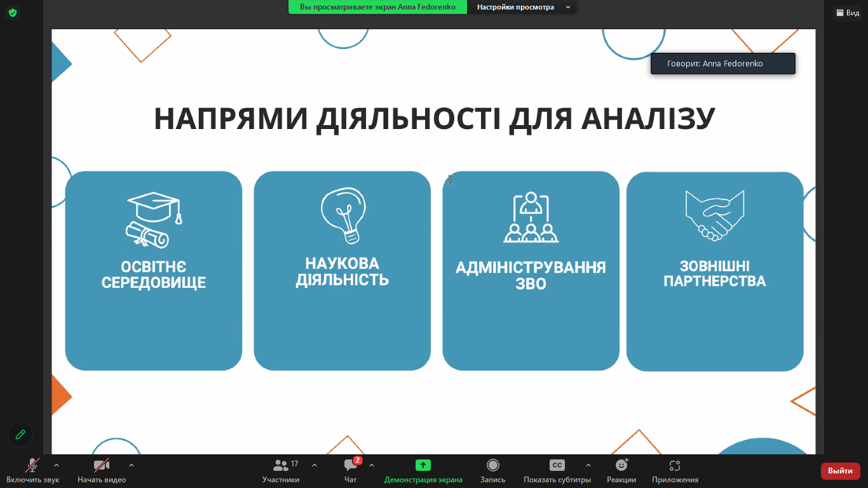Start video with Начать видео camera icon
The image size is (868, 488).
pyautogui.click(x=102, y=466)
